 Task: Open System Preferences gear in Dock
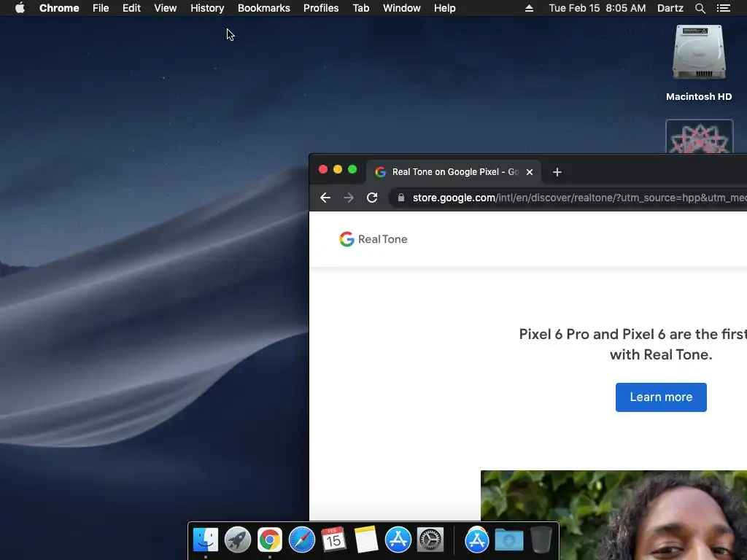tap(430, 540)
